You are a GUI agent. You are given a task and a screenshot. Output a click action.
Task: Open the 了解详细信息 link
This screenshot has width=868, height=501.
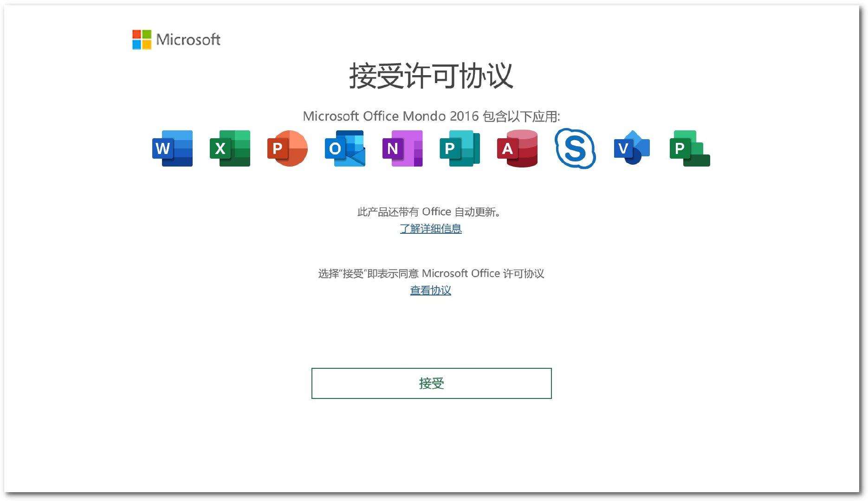431,229
